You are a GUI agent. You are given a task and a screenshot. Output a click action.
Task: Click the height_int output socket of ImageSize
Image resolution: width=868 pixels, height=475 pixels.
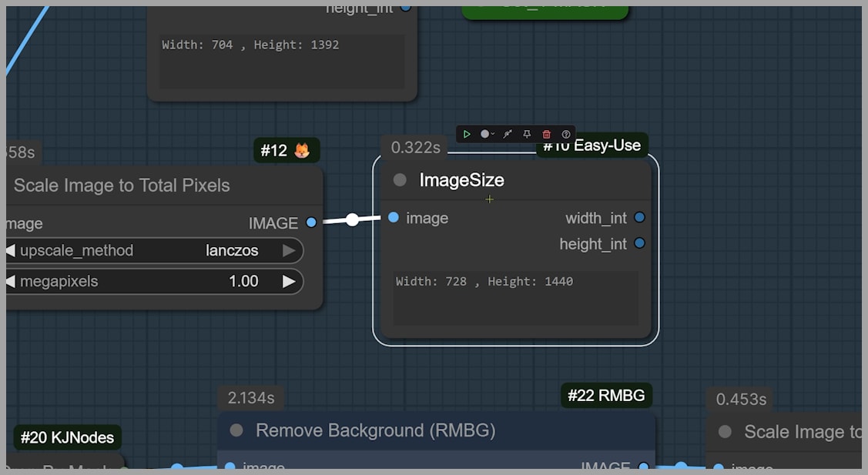coord(639,244)
